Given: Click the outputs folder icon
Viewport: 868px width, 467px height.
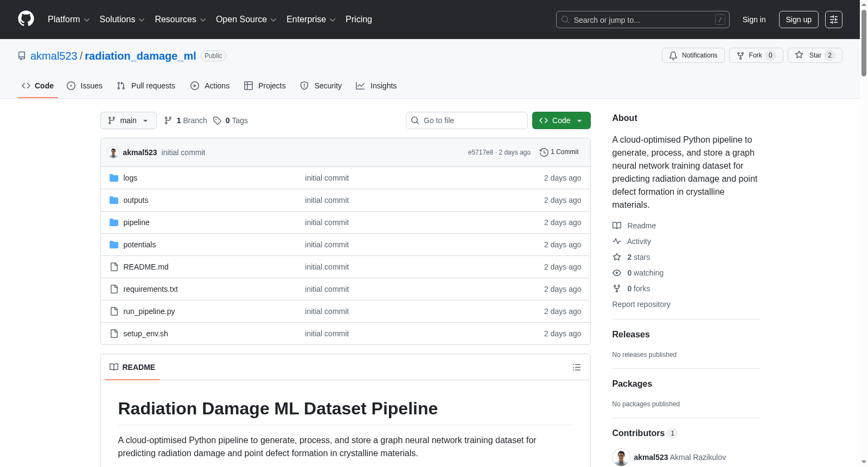Looking at the screenshot, I should click(x=114, y=200).
